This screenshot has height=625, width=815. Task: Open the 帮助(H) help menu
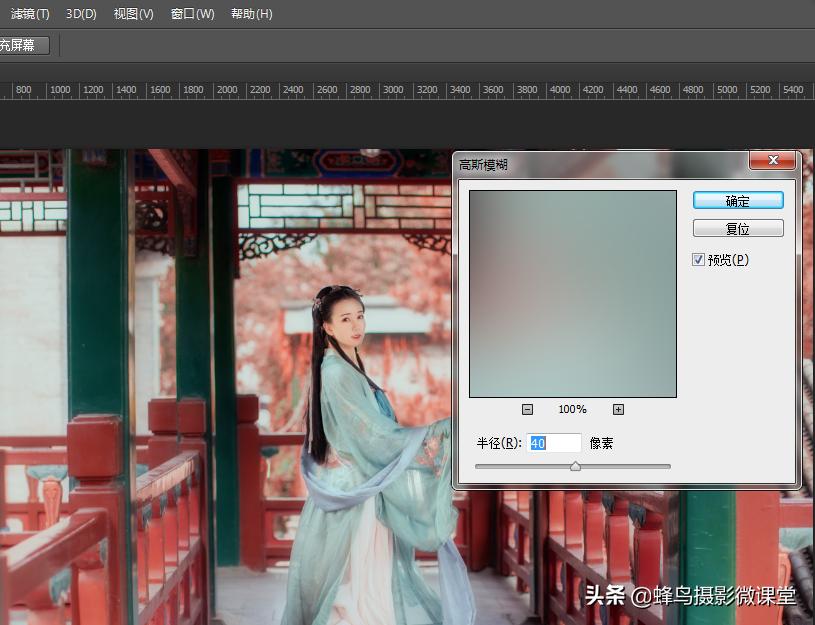click(x=251, y=14)
